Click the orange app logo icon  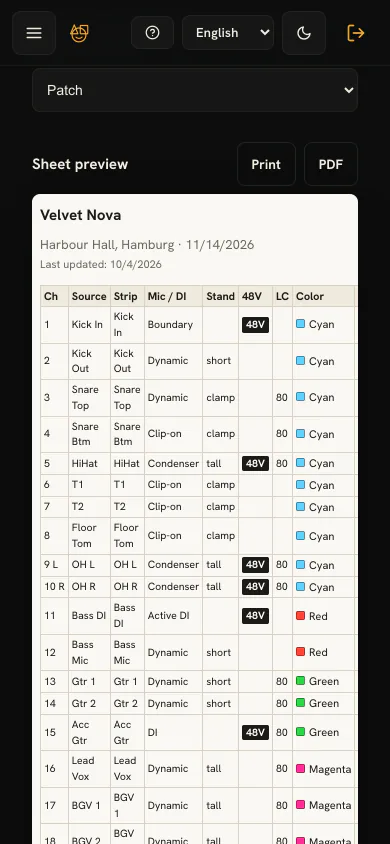point(79,33)
